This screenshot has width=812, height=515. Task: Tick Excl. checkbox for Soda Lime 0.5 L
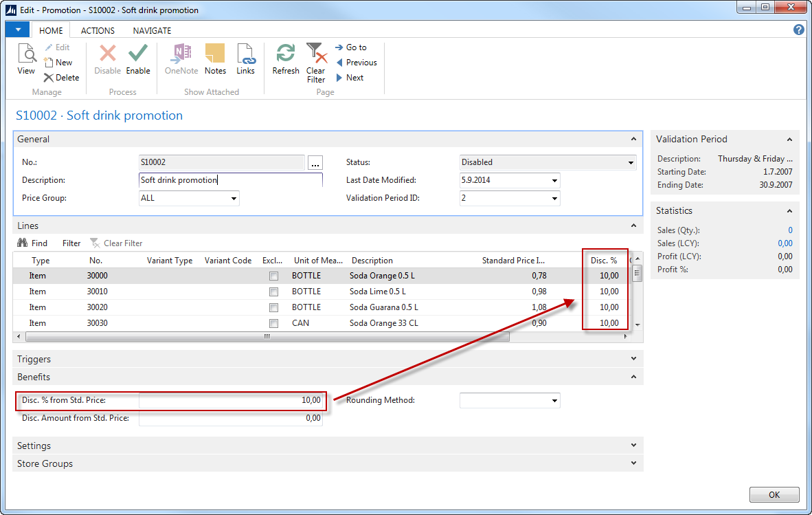click(274, 292)
